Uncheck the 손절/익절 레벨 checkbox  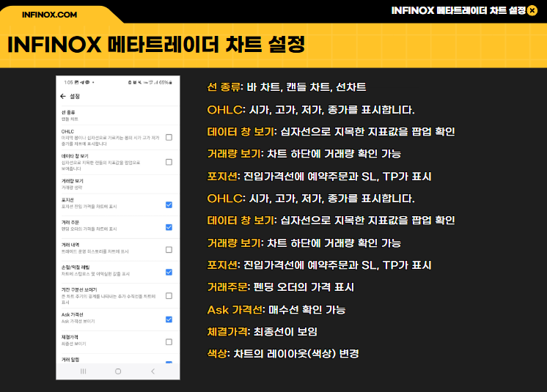pyautogui.click(x=169, y=272)
